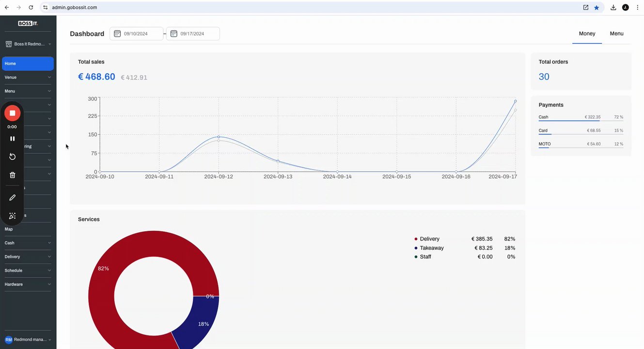The image size is (644, 349).
Task: Switch to the Menu tab
Action: click(x=616, y=33)
